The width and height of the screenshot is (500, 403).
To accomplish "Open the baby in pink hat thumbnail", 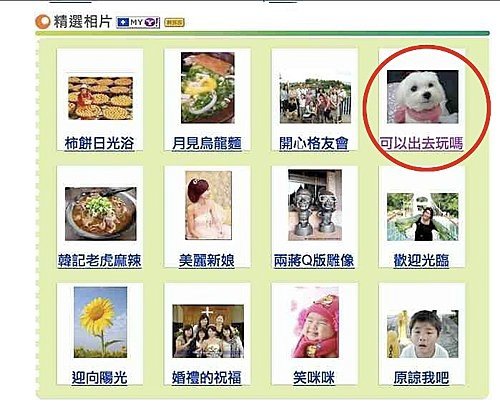I will click(315, 322).
